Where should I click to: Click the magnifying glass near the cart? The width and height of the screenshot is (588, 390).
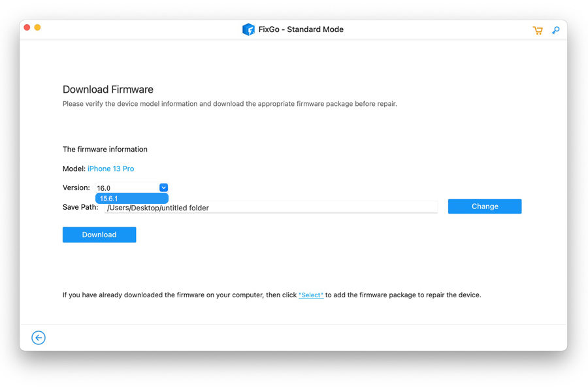(555, 30)
